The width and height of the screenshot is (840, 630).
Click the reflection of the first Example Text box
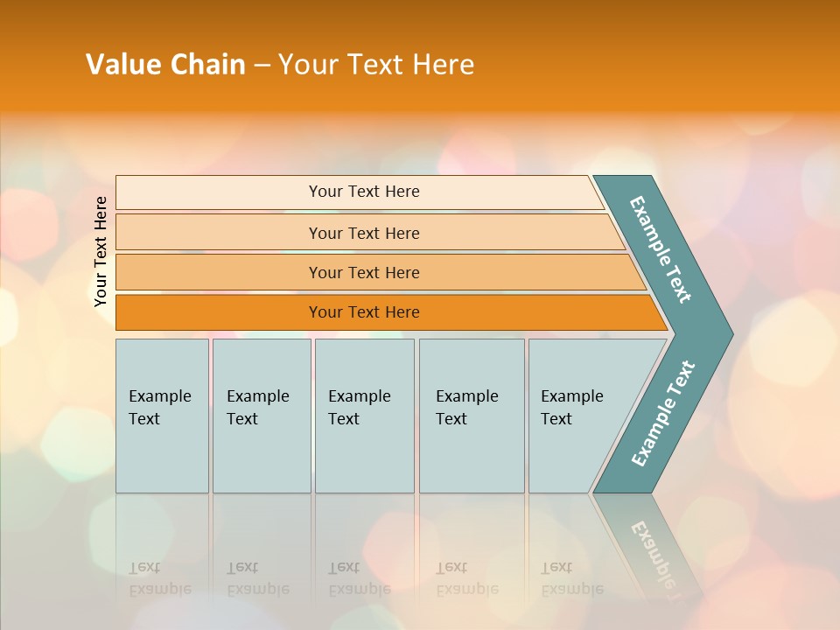(x=162, y=560)
